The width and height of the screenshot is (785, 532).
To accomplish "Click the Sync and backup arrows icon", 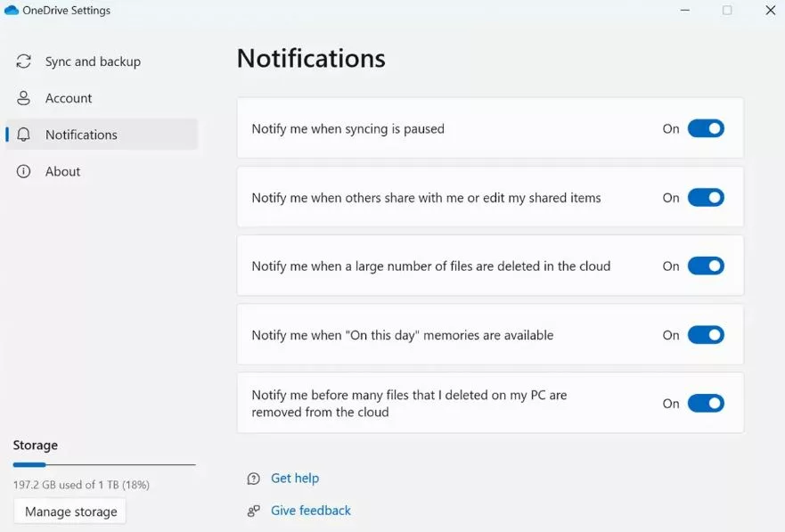I will coord(23,61).
